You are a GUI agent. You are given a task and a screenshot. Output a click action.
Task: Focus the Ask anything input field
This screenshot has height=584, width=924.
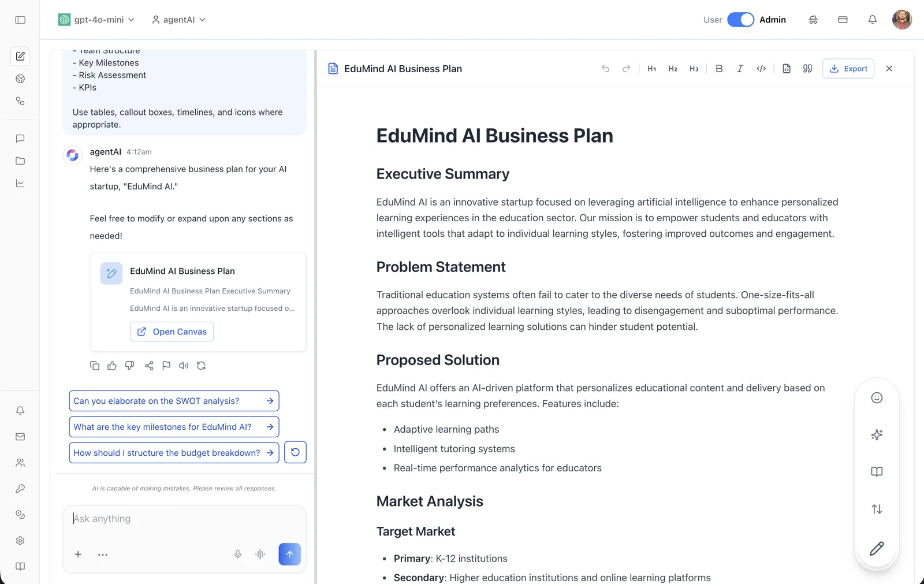click(184, 519)
